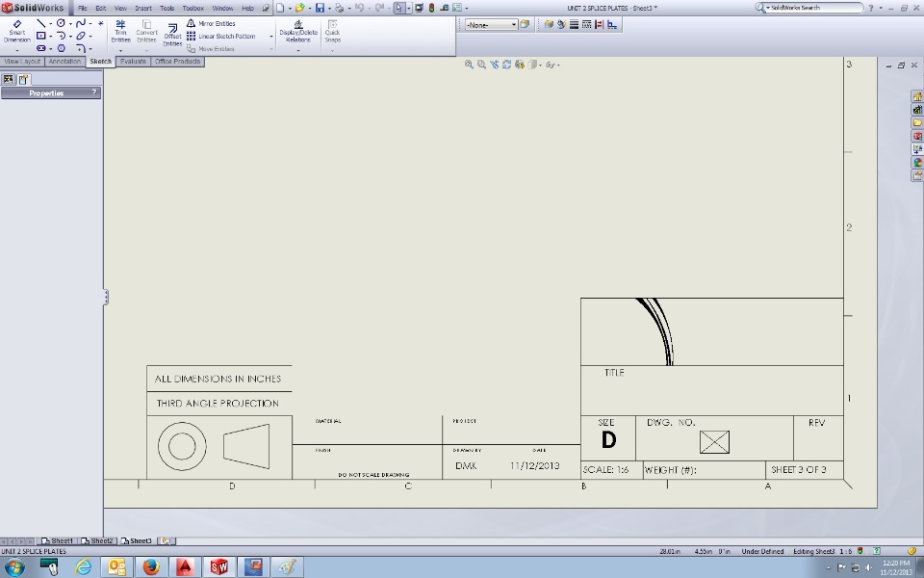This screenshot has width=924, height=578.
Task: Switch to the Office Products tab
Action: pyautogui.click(x=177, y=62)
